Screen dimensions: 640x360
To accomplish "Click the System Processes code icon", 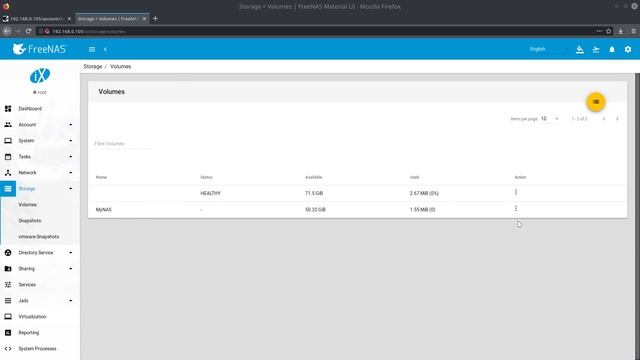I will (8, 349).
